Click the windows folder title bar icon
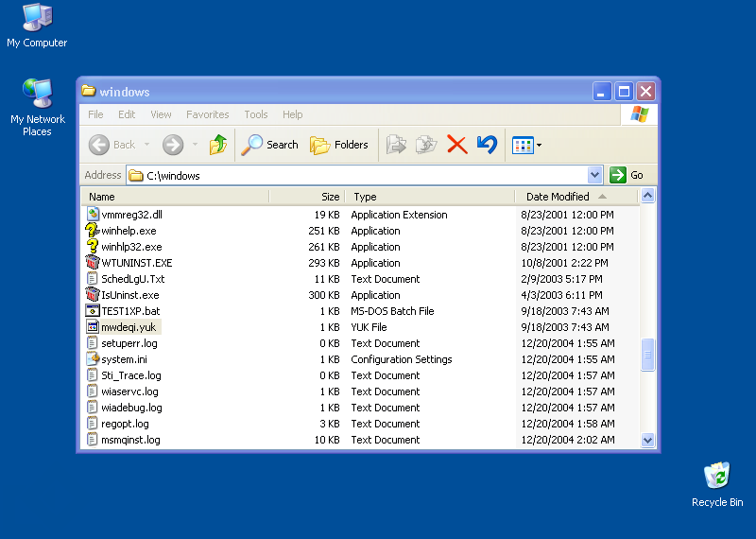This screenshot has height=539, width=756. point(88,91)
